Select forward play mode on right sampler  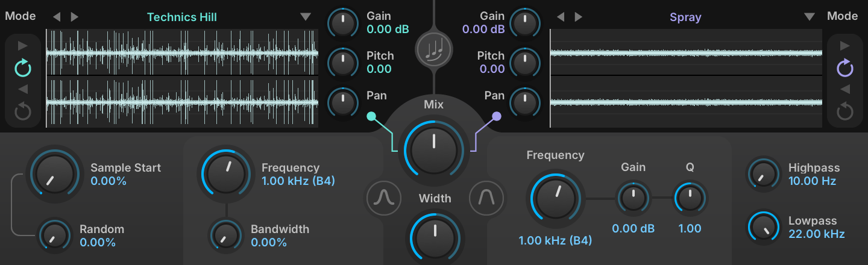click(x=845, y=46)
